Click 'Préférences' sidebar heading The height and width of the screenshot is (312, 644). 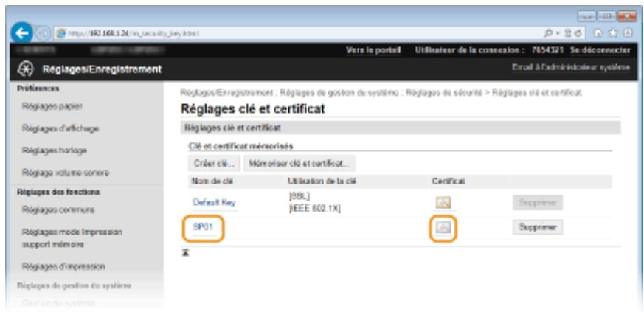[38, 89]
